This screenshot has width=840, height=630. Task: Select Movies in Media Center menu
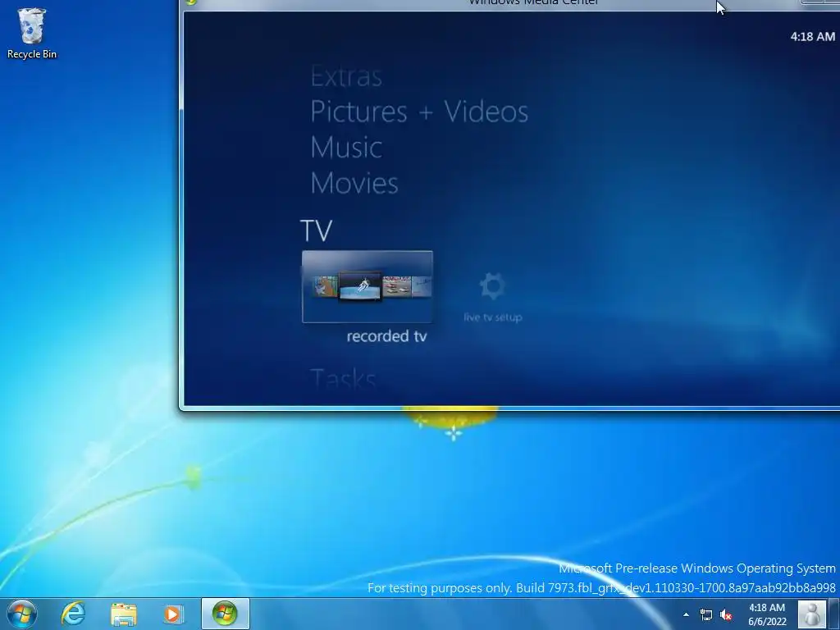tap(354, 183)
